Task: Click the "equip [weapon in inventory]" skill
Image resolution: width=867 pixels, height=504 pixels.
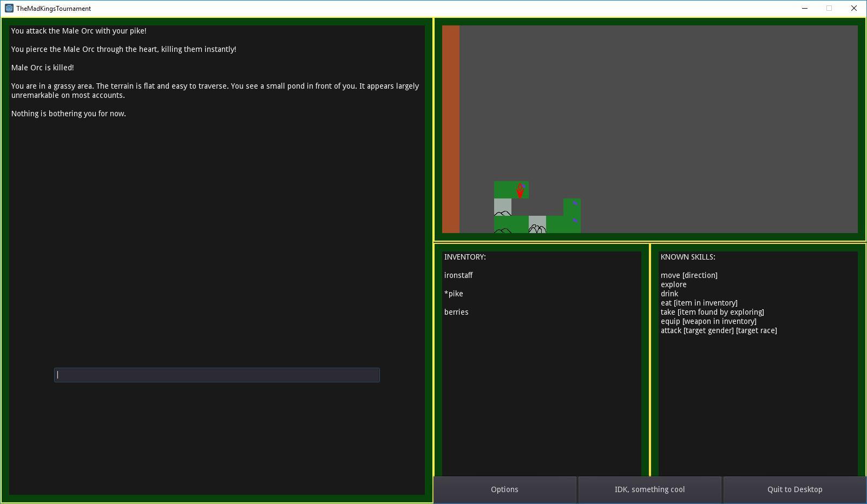Action: coord(708,321)
